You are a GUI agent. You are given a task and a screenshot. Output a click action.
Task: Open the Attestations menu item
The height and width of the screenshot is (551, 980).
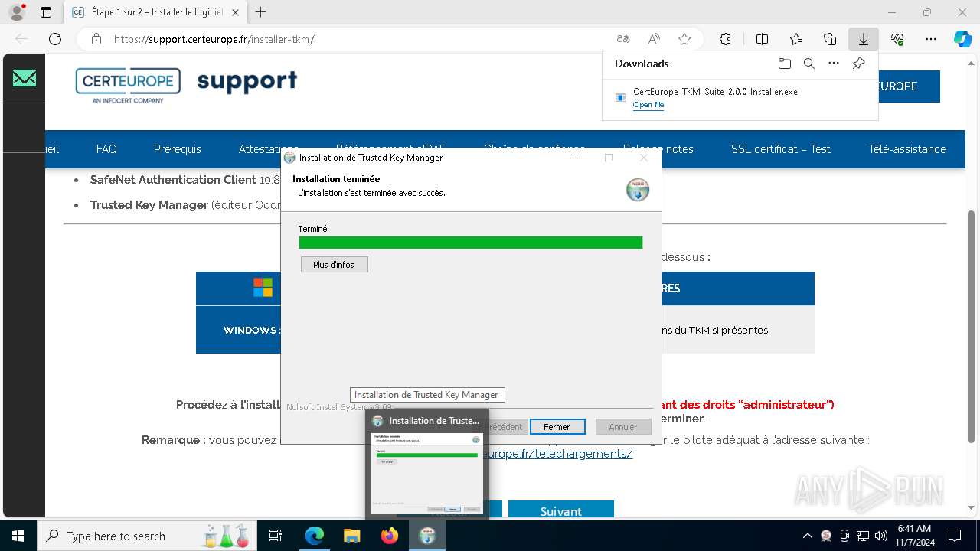268,149
